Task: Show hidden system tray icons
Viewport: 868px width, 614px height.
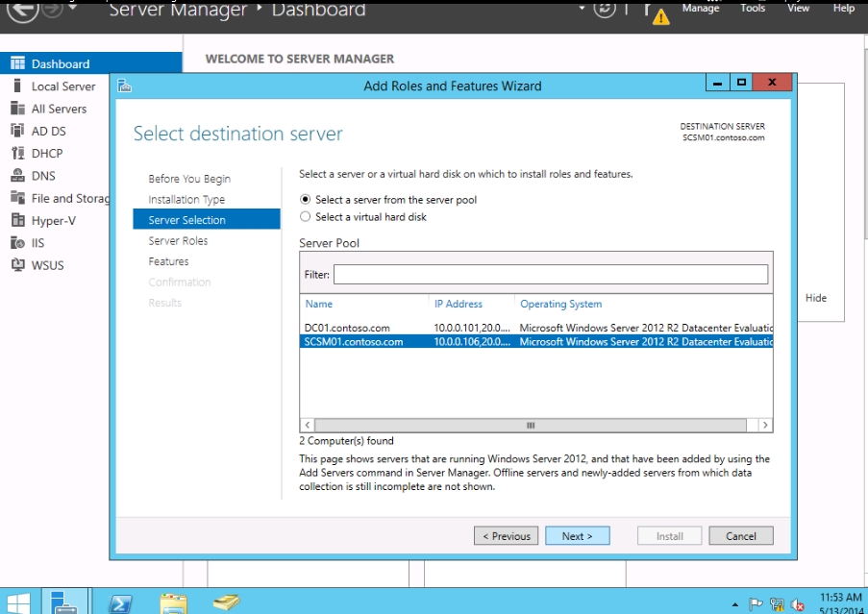Action: (x=735, y=605)
